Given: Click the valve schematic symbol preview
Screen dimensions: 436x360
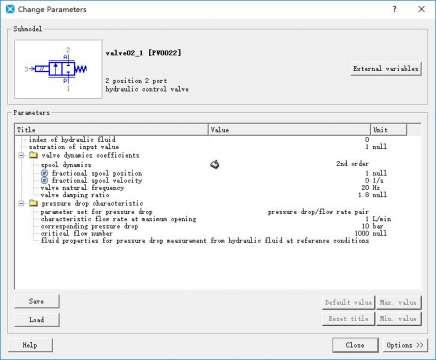Looking at the screenshot, I should click(58, 69).
